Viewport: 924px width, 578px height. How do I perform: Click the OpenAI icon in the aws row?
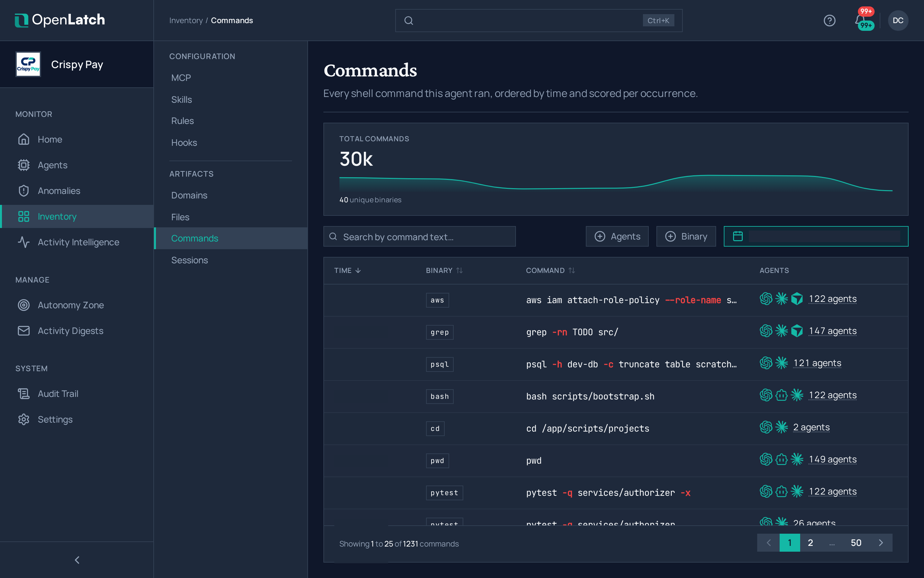pyautogui.click(x=766, y=299)
